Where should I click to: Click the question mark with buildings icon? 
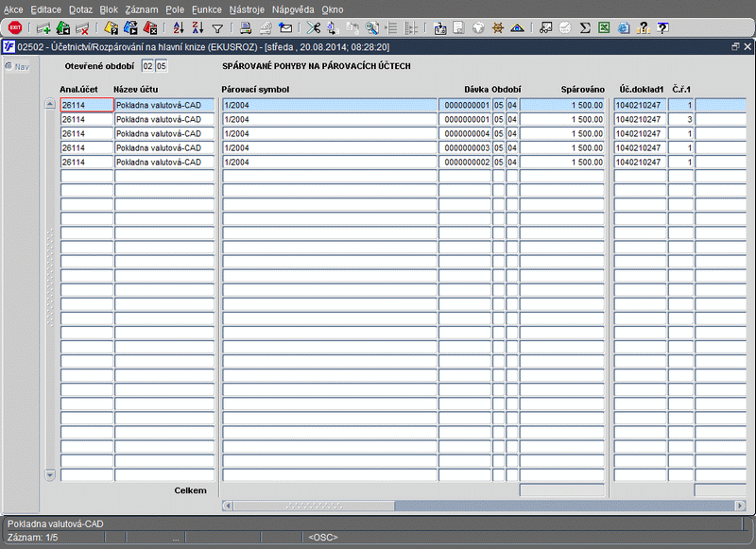[644, 28]
